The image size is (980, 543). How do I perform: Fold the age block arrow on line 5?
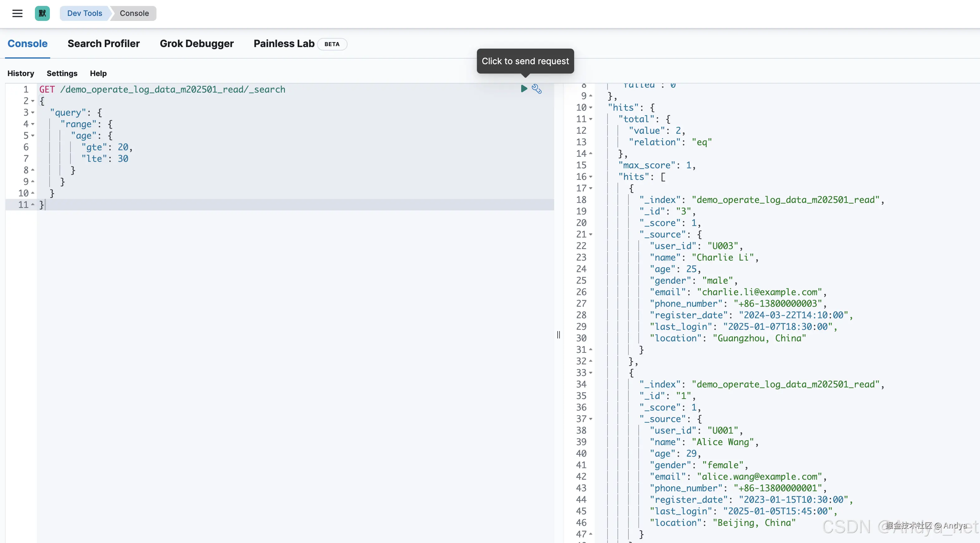[x=33, y=136]
